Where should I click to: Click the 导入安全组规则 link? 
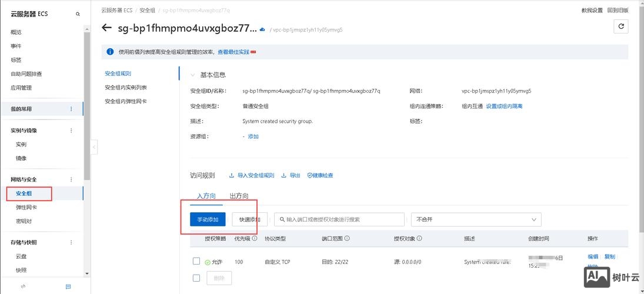251,175
